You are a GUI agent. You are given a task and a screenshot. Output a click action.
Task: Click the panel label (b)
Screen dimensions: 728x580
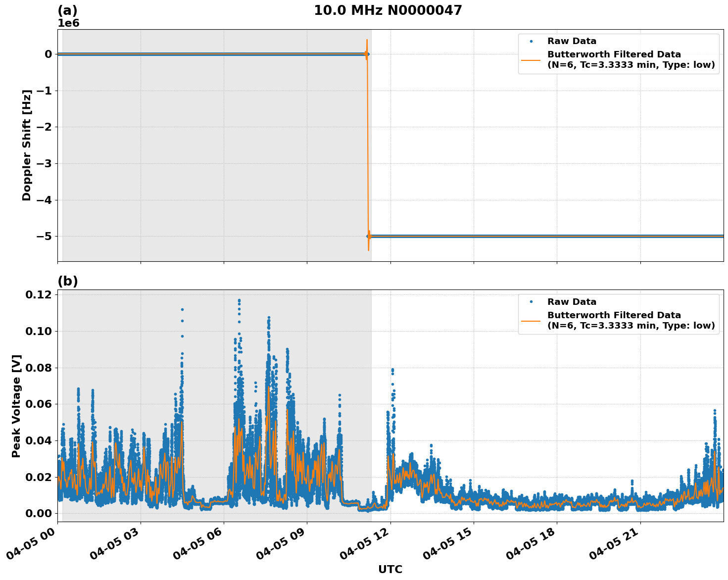click(67, 281)
